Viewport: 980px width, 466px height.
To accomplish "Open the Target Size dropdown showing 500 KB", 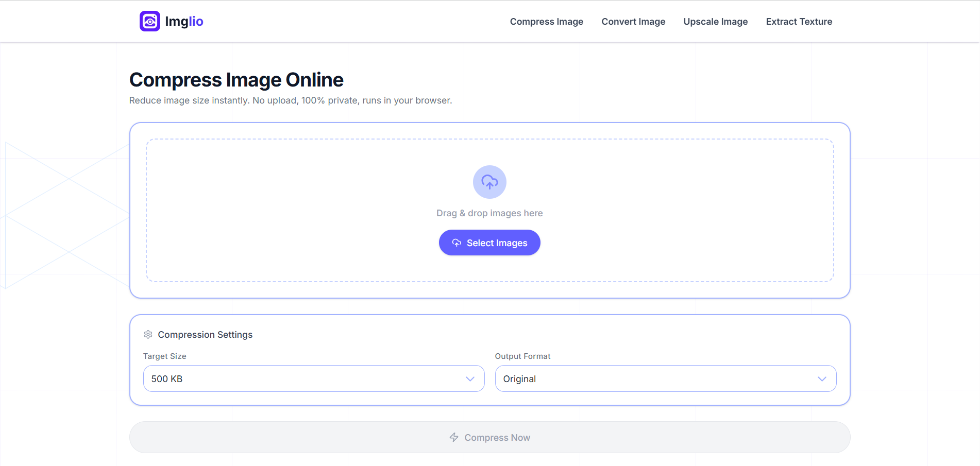I will pyautogui.click(x=314, y=378).
